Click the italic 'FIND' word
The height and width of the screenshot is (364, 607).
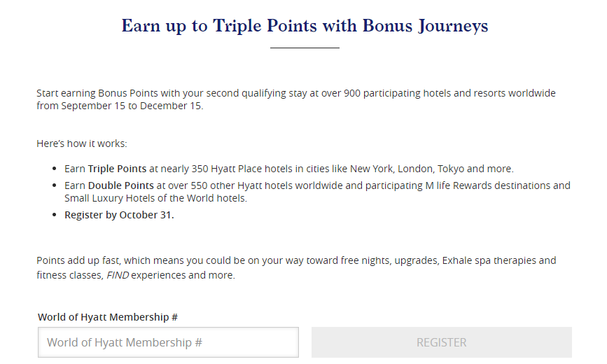pyautogui.click(x=118, y=275)
